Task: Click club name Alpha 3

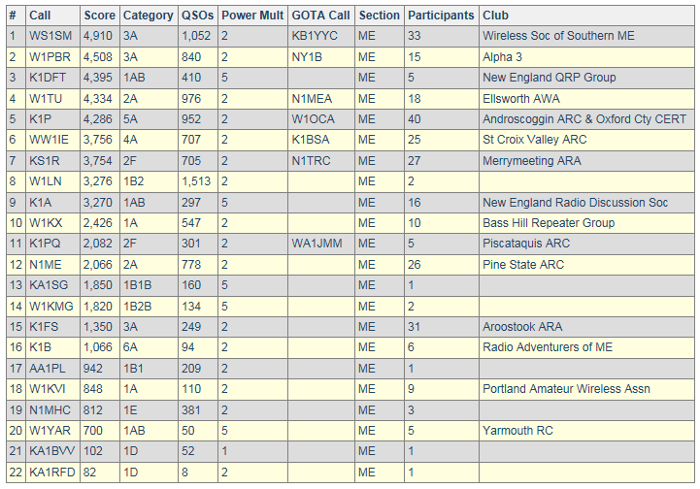Action: pos(502,57)
